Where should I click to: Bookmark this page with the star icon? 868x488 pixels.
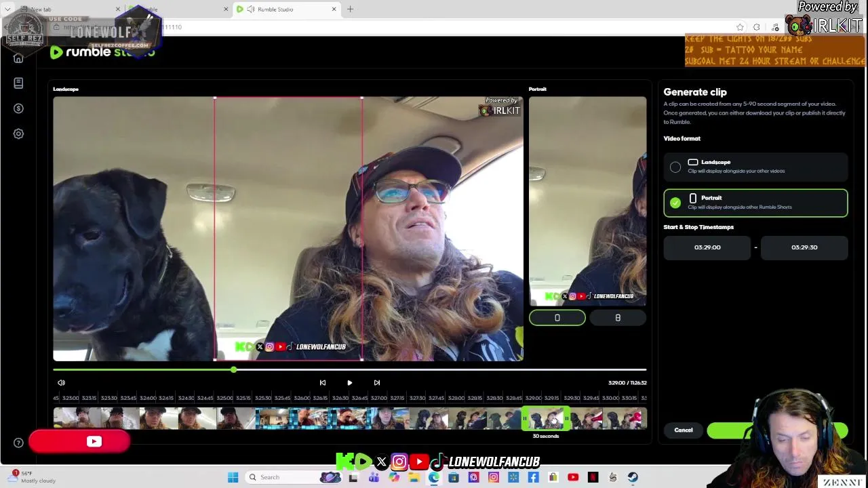[740, 27]
